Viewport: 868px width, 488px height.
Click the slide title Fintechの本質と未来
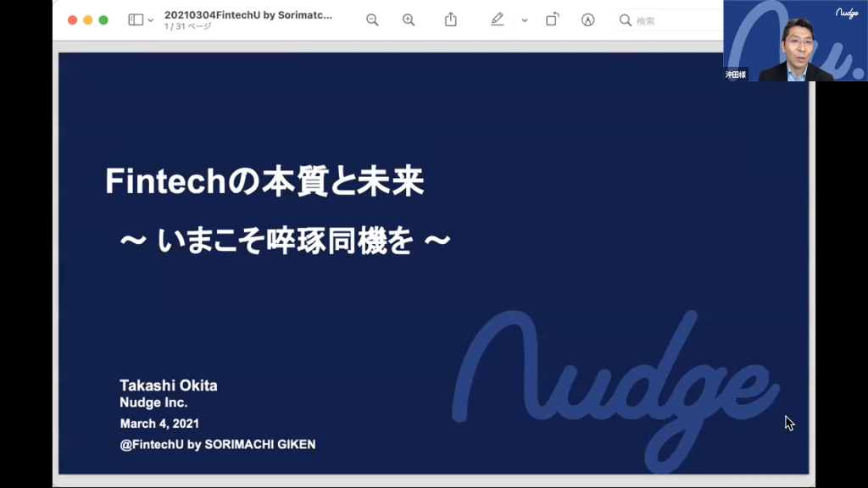point(264,181)
